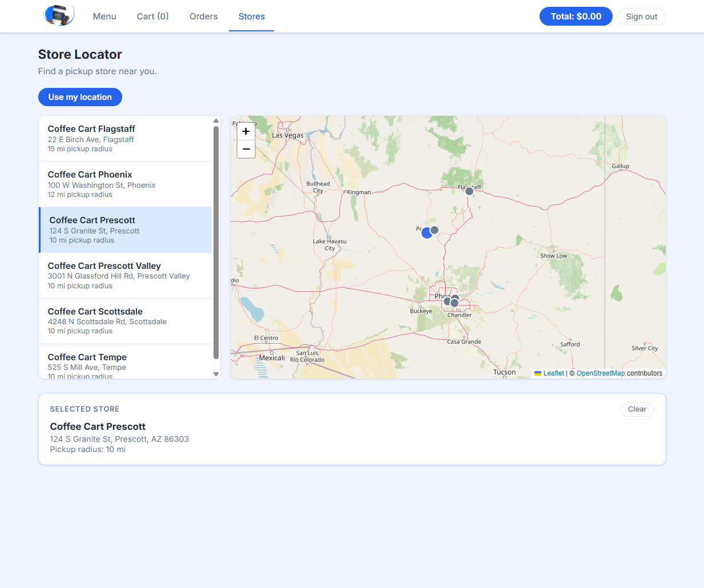The height and width of the screenshot is (588, 704).
Task: Open the Orders page
Action: point(203,17)
